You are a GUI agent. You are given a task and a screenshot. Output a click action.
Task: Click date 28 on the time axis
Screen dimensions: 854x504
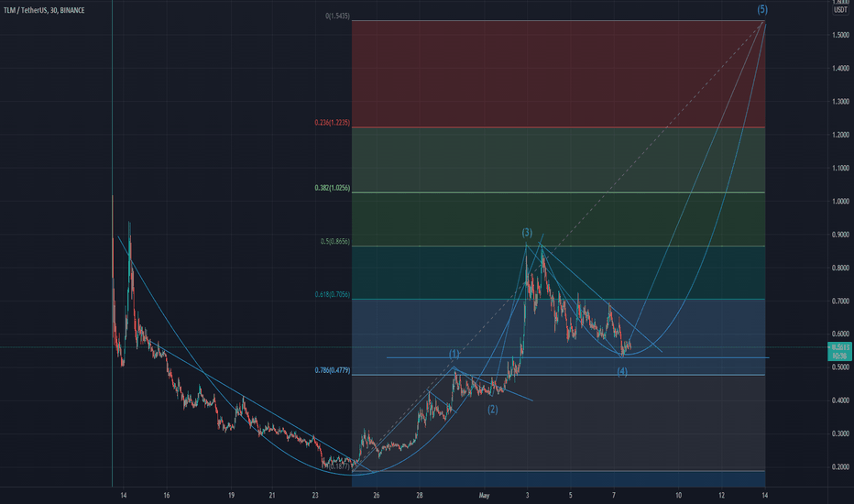pos(420,495)
